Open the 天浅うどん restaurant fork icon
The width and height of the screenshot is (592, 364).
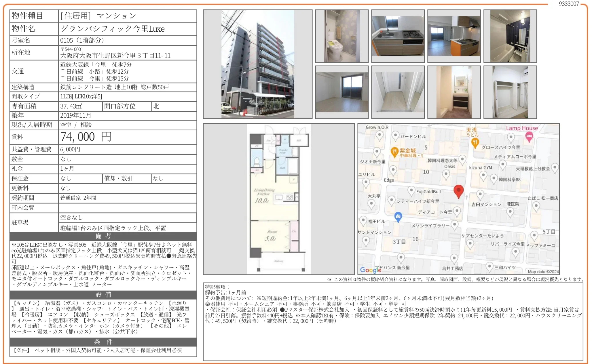(x=475, y=142)
